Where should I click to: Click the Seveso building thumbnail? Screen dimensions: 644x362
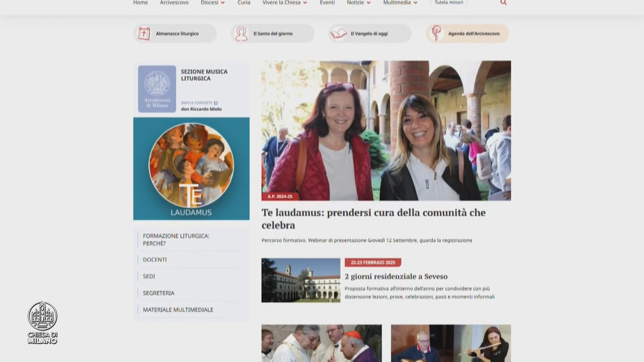(x=301, y=280)
